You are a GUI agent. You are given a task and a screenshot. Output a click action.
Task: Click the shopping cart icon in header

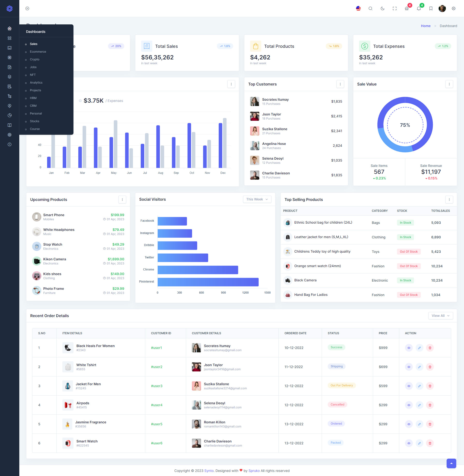[407, 8]
